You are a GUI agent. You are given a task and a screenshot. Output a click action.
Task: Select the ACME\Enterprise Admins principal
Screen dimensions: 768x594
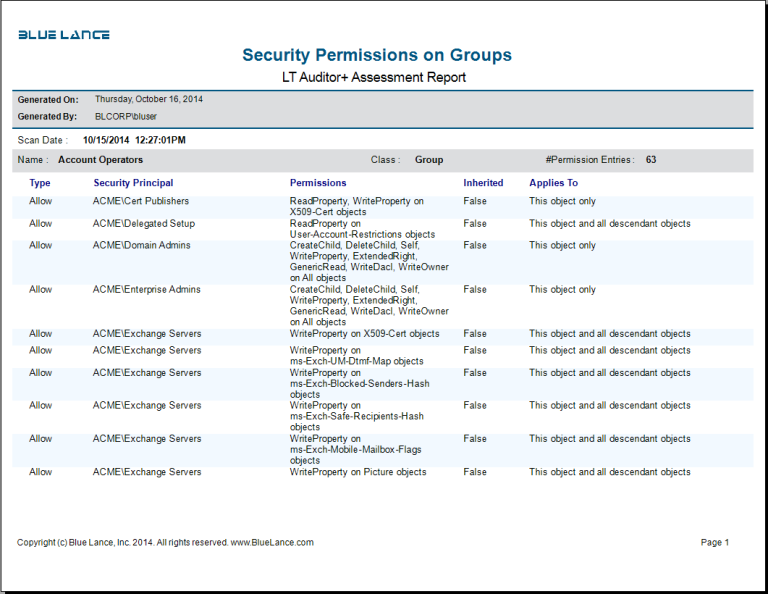[x=146, y=290]
